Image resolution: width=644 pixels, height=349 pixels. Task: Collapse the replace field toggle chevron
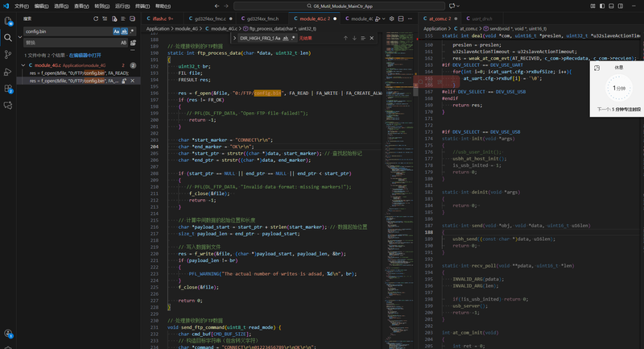[19, 36]
